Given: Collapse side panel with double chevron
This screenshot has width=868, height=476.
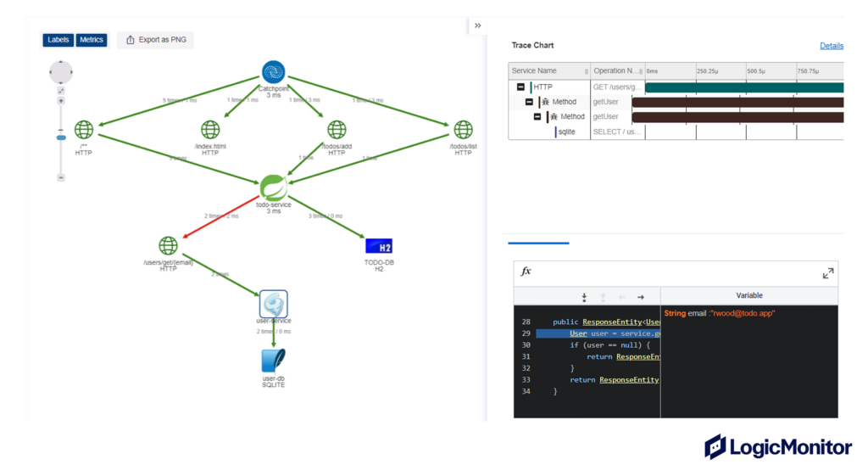Looking at the screenshot, I should 477,25.
